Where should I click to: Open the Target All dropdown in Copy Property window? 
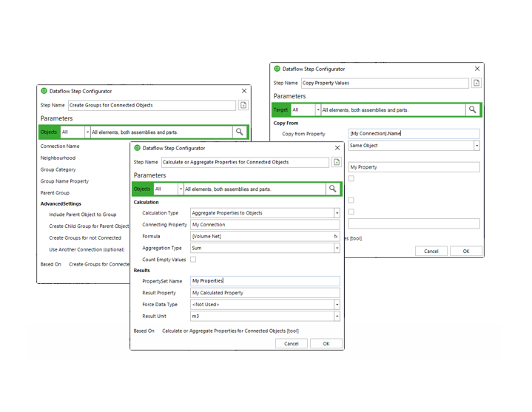318,109
